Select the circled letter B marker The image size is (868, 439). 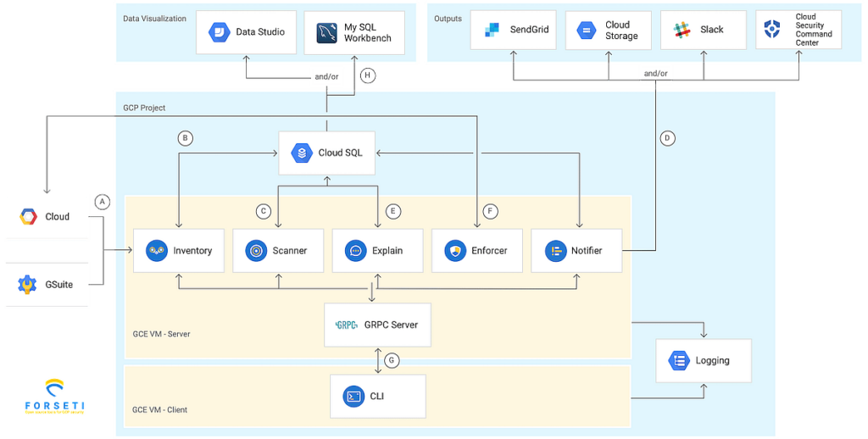point(185,138)
